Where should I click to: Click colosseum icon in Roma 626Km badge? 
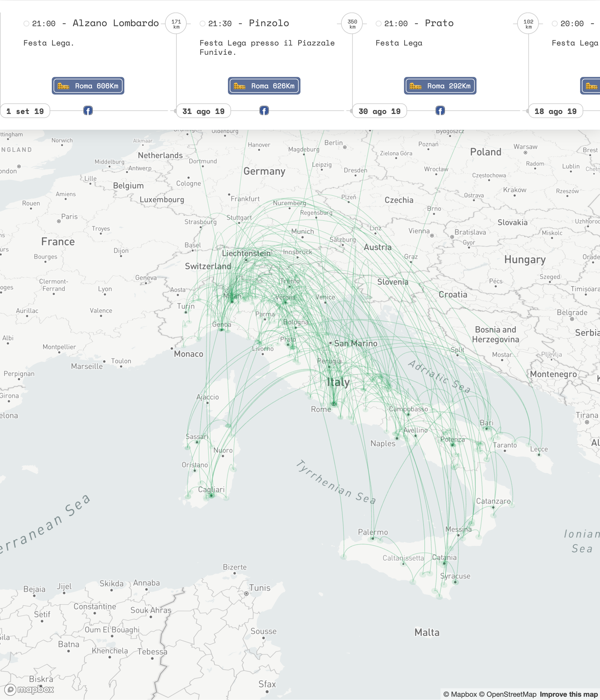click(x=240, y=86)
